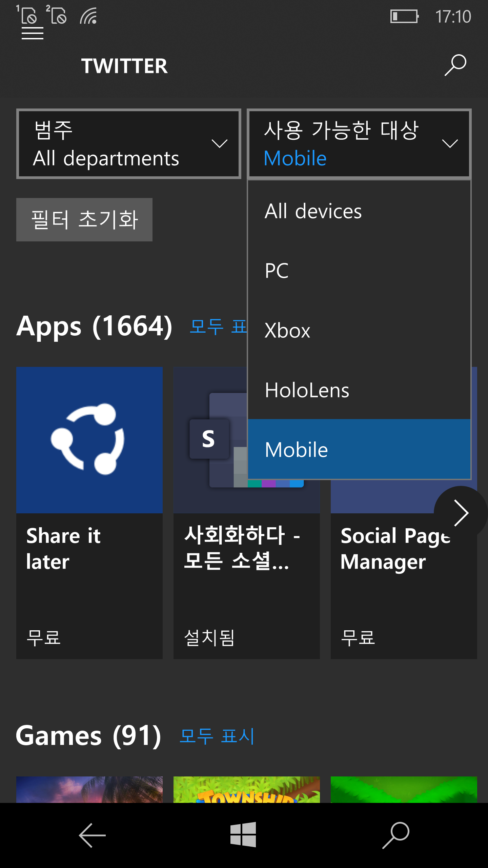Tap the Wi-Fi signal icon
Viewport: 488px width, 868px height.
pos(89,16)
